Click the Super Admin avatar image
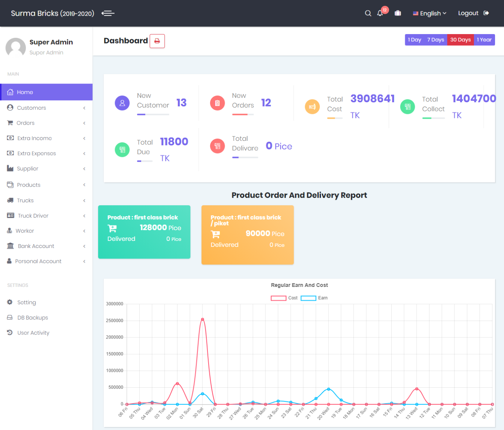This screenshot has height=430, width=504. coord(16,47)
